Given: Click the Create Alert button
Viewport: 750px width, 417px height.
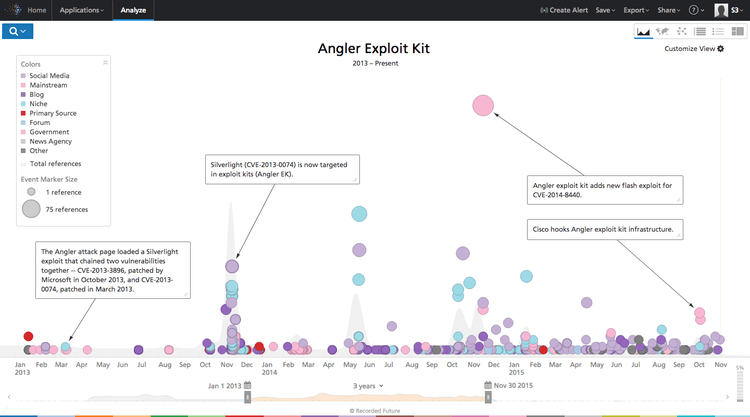Looking at the screenshot, I should [x=562, y=10].
